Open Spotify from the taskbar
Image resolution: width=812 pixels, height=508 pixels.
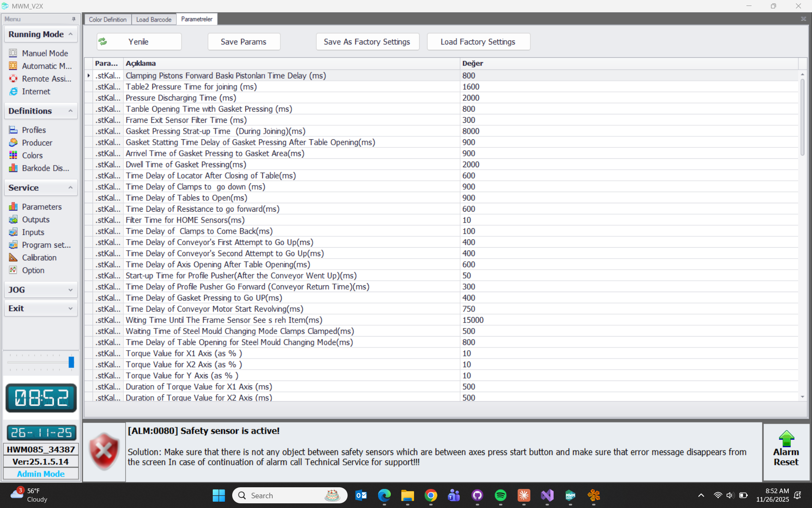[x=500, y=495]
